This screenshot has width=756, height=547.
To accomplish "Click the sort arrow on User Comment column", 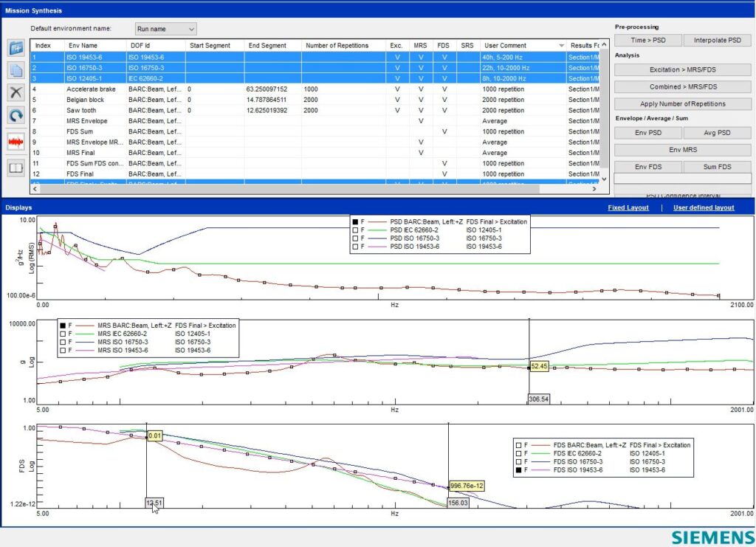I will click(562, 46).
